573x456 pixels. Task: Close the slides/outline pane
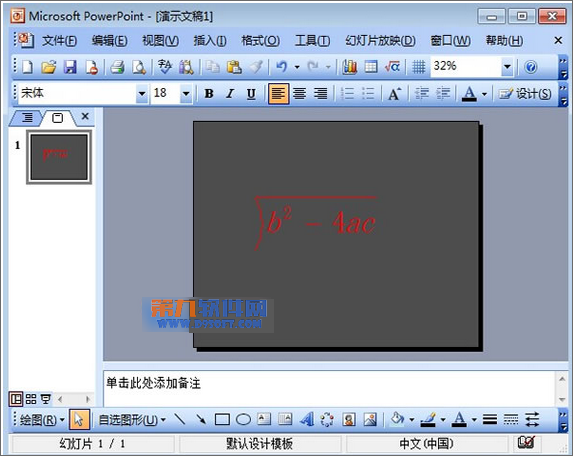tap(85, 116)
